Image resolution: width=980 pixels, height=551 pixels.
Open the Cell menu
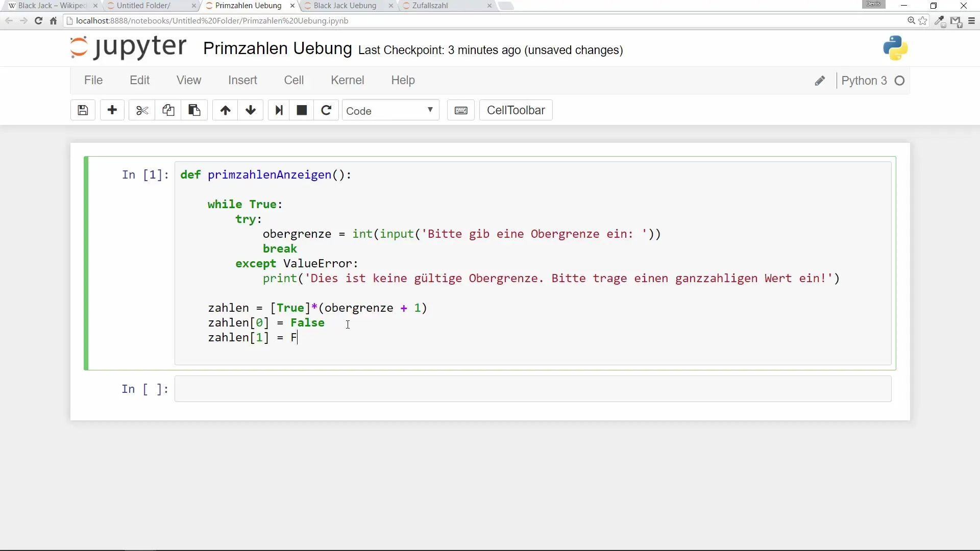tap(294, 80)
